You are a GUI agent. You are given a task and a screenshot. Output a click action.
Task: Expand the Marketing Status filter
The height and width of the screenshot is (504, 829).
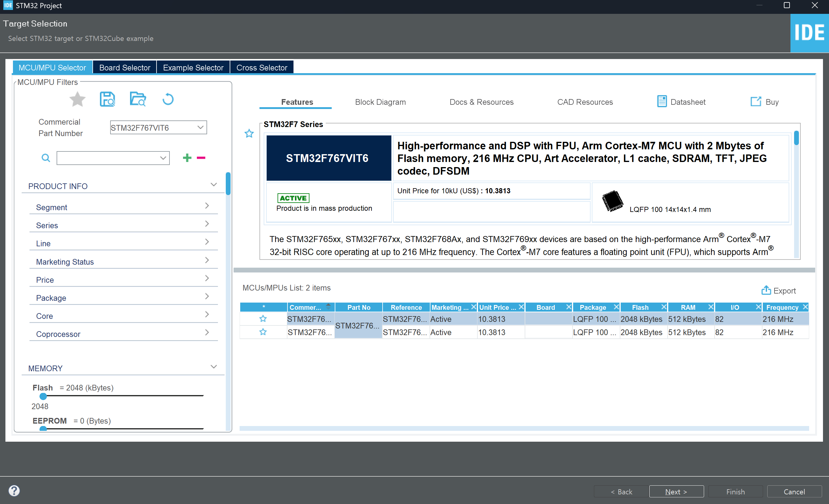(x=207, y=260)
